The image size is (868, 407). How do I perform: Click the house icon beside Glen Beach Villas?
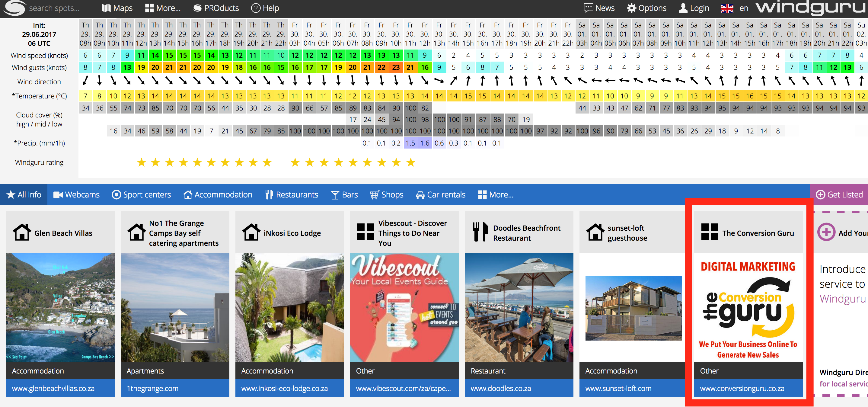tap(22, 232)
